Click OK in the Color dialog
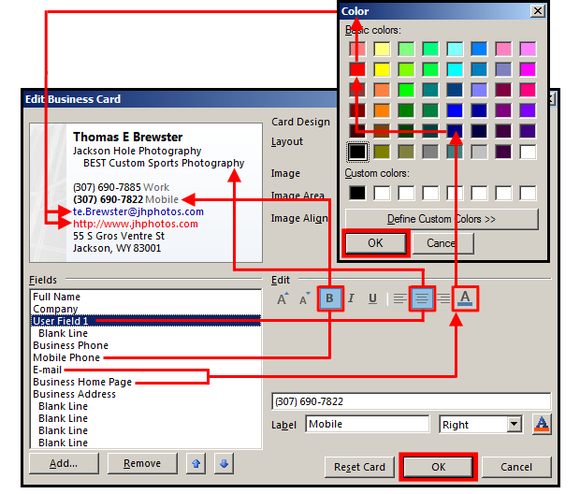The width and height of the screenshot is (580, 494). pos(375,243)
